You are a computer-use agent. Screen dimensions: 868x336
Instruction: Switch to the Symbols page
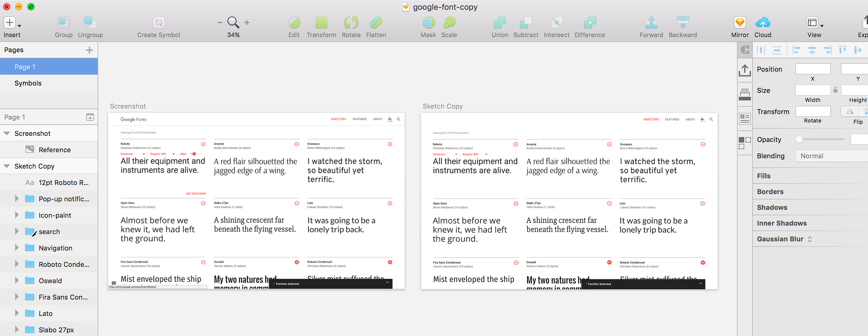49,83
